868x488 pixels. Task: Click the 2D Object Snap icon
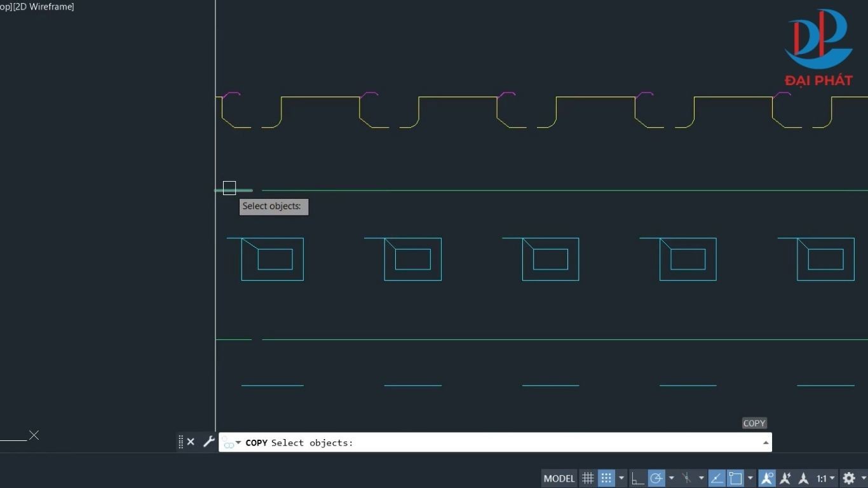[735, 478]
